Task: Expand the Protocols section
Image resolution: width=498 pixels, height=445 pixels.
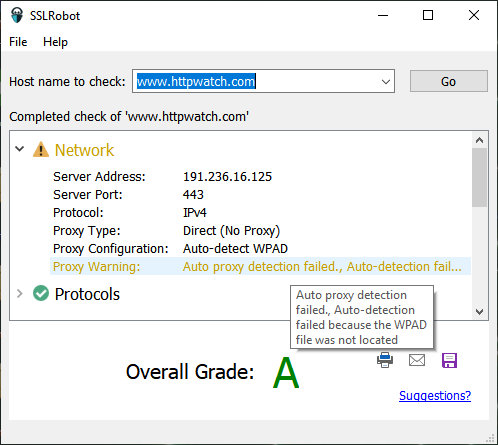Action: coord(20,293)
